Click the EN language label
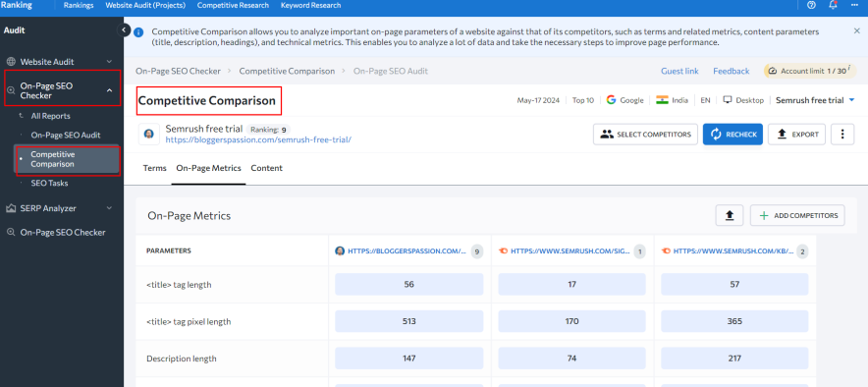This screenshot has width=868, height=387. pyautogui.click(x=705, y=100)
